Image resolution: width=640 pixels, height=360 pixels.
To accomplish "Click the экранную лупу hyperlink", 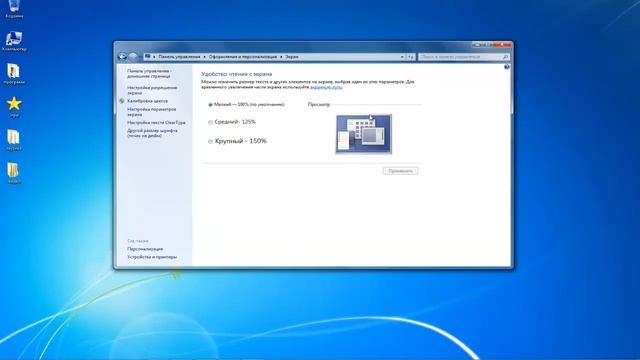I will click(x=326, y=87).
